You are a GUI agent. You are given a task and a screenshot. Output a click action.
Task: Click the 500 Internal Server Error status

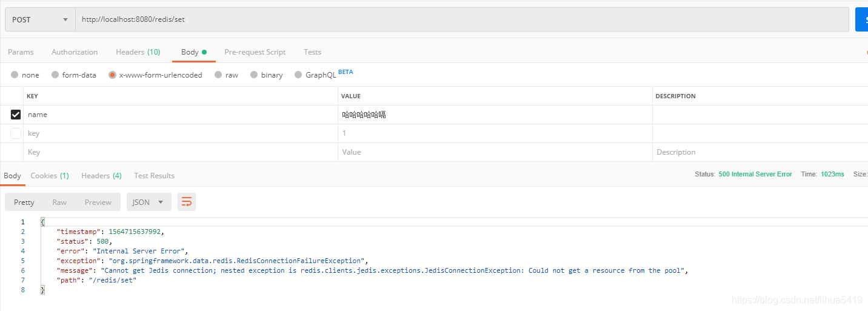pyautogui.click(x=755, y=174)
